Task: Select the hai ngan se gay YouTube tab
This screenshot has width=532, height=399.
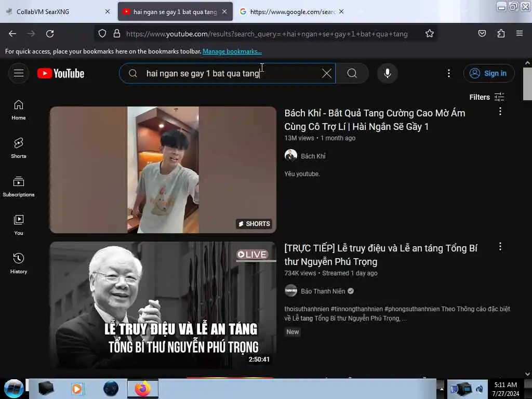Action: pos(175,11)
